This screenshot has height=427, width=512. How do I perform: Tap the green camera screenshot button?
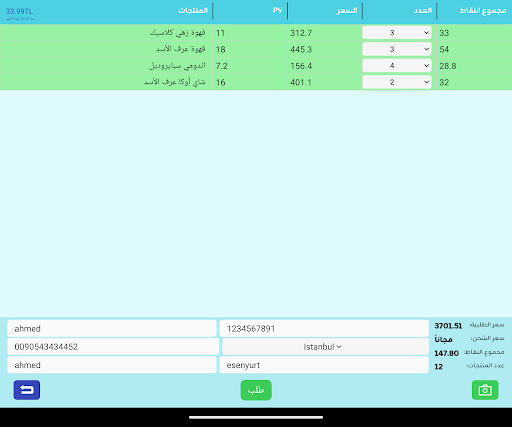485,390
